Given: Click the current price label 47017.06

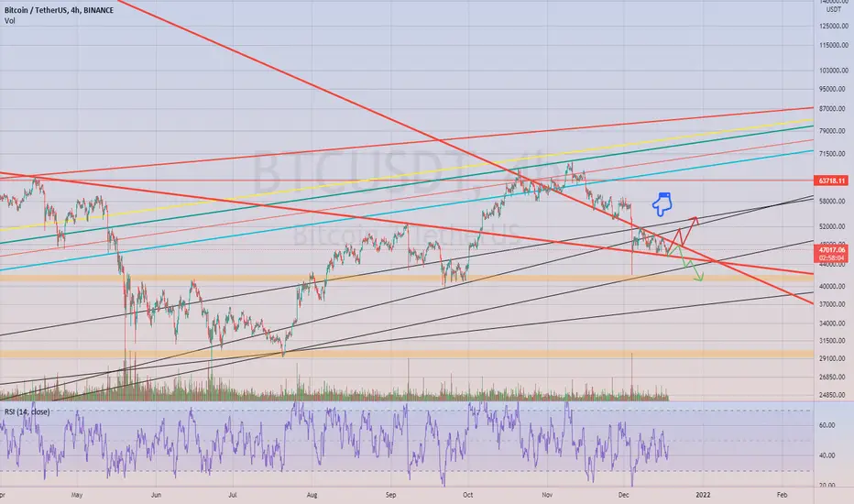Looking at the screenshot, I should pos(833,249).
